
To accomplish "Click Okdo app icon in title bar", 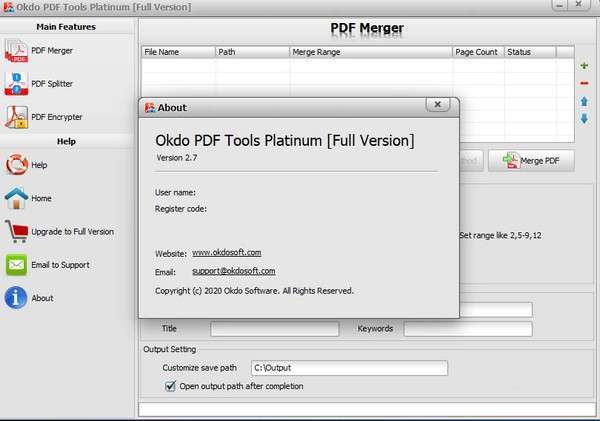I will coord(8,7).
